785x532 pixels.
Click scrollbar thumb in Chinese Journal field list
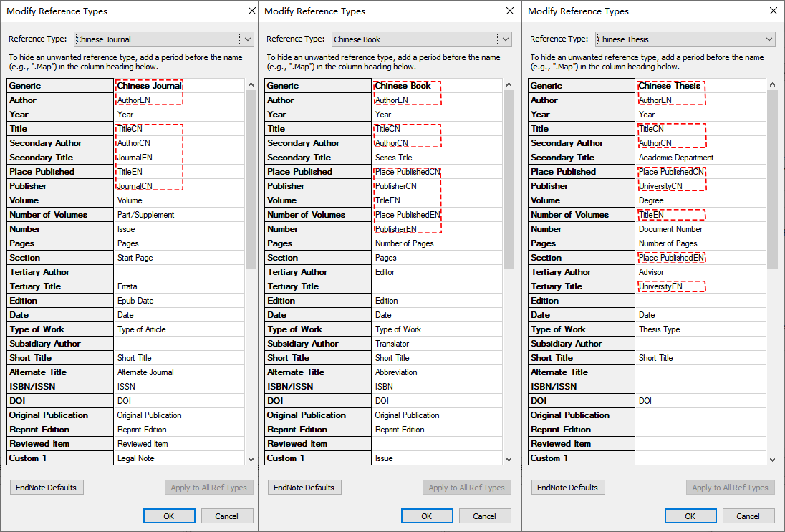click(251, 180)
